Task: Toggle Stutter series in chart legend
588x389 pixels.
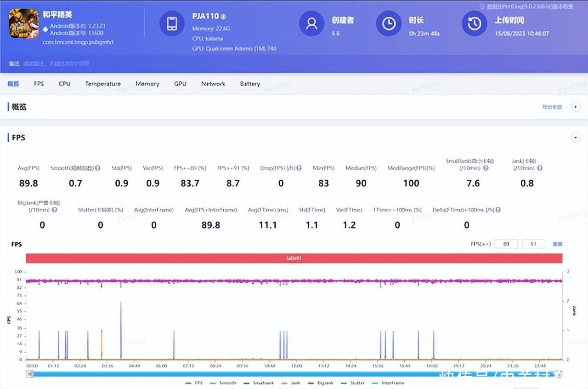Action: (354, 383)
